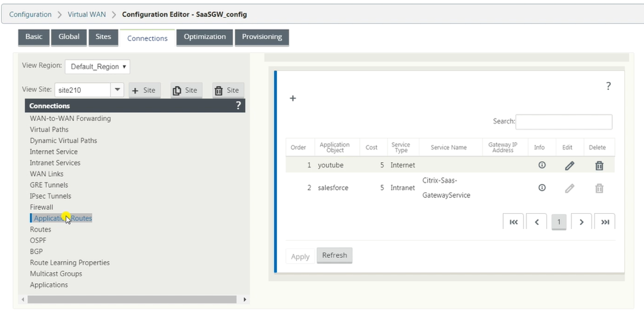Switch to the Sites tab

[103, 37]
